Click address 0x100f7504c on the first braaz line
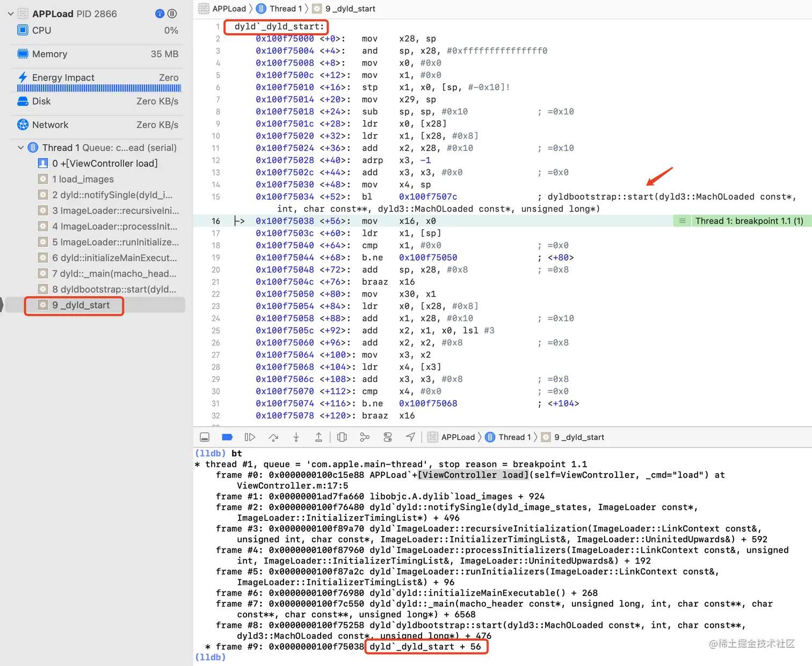Viewport: 812px width, 666px height. click(x=285, y=282)
